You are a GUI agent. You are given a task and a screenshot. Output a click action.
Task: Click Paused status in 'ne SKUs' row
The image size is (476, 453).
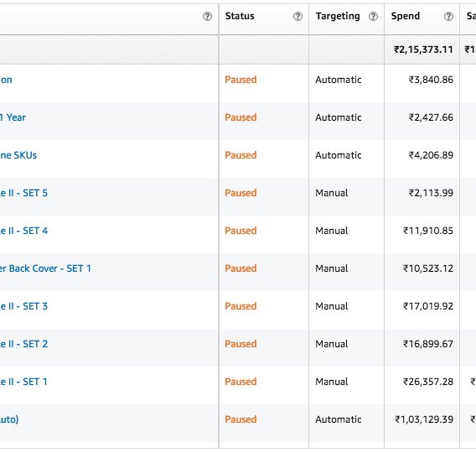click(x=241, y=155)
